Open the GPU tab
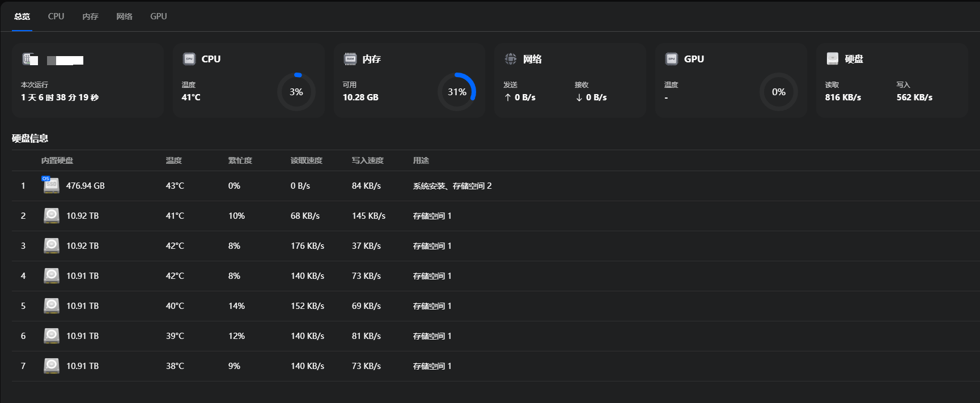The image size is (980, 403). [159, 16]
